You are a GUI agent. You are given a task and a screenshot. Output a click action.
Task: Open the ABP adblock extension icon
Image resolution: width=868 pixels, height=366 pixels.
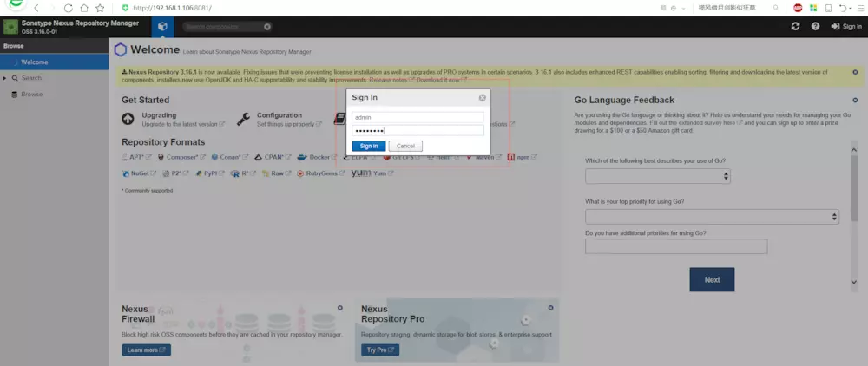pos(798,9)
